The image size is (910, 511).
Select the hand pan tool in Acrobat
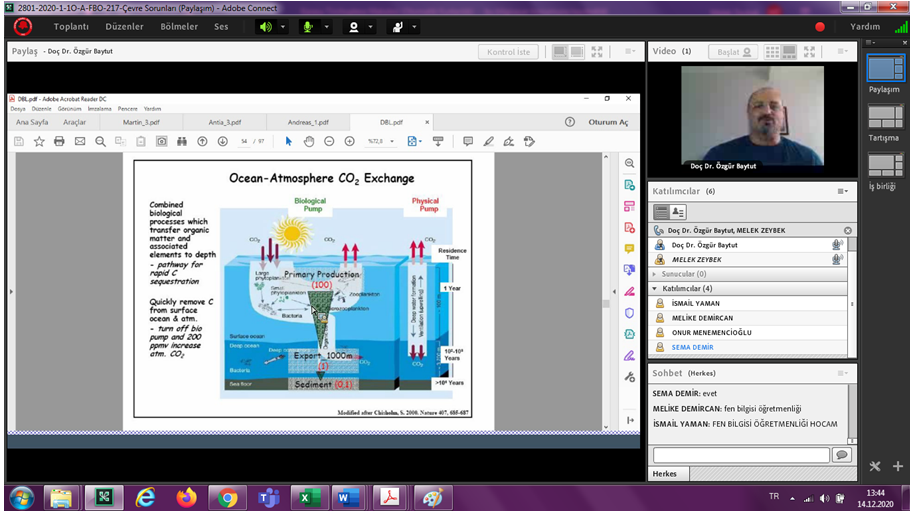309,142
